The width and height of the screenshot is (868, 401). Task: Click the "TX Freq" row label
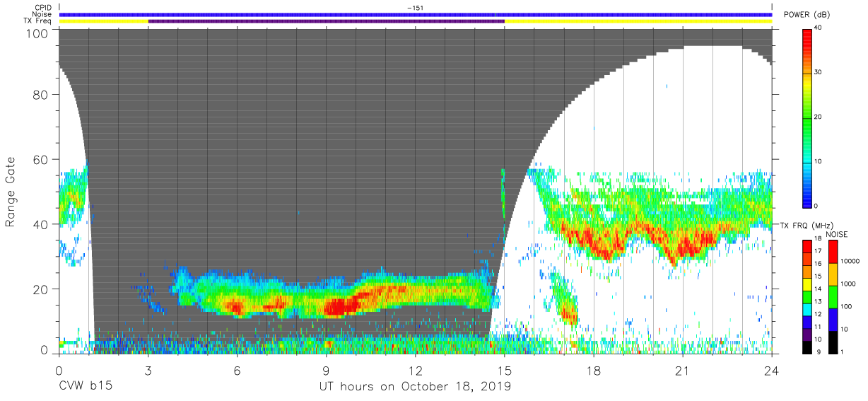click(x=38, y=21)
